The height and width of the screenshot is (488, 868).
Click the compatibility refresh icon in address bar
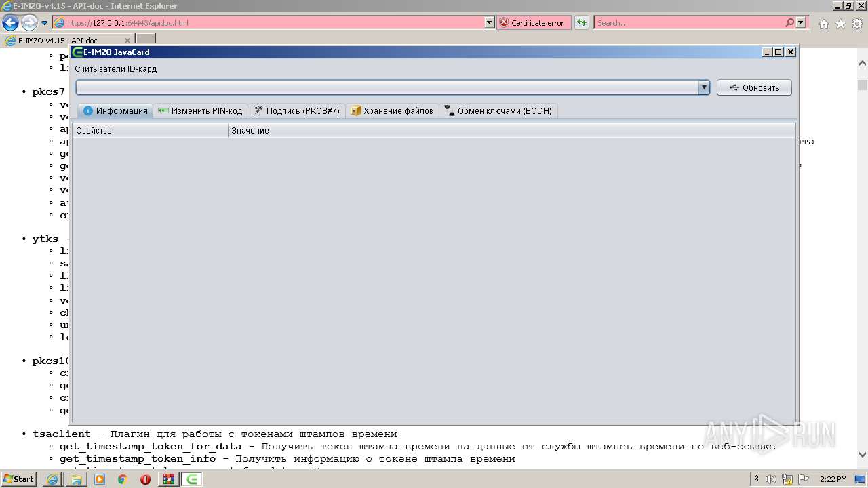pyautogui.click(x=582, y=23)
